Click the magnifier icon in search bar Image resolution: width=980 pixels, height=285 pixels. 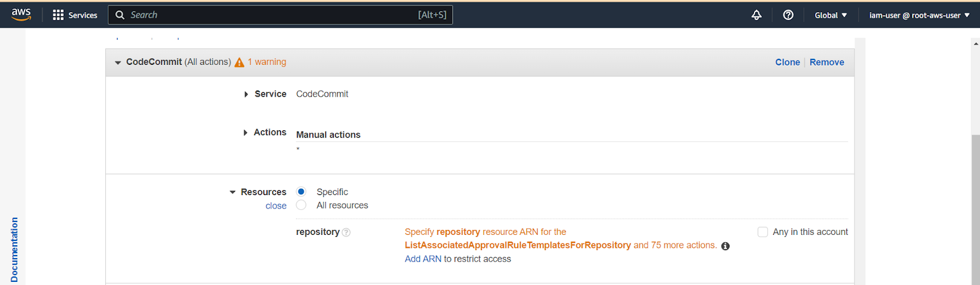pyautogui.click(x=120, y=15)
